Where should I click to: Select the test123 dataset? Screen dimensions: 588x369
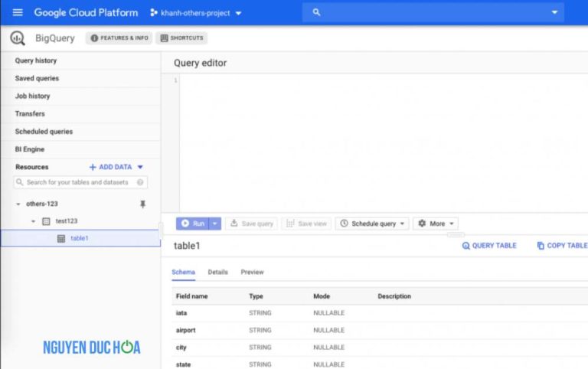point(67,221)
